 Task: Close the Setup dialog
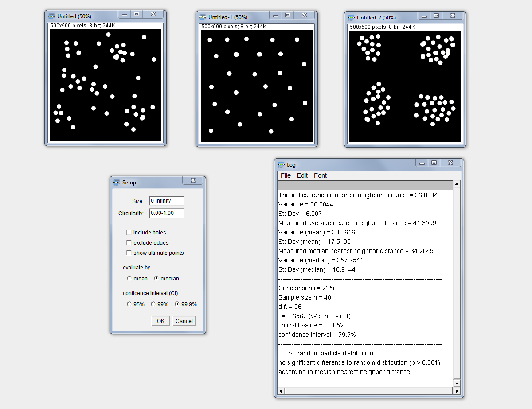(193, 181)
